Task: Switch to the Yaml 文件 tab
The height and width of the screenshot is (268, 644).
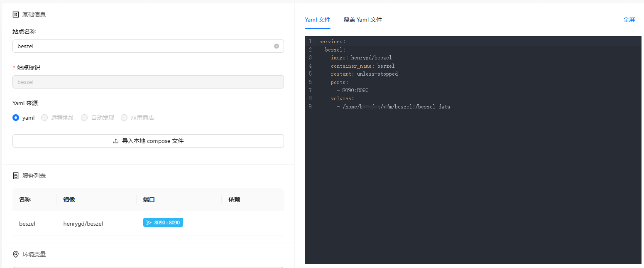Action: pyautogui.click(x=318, y=20)
